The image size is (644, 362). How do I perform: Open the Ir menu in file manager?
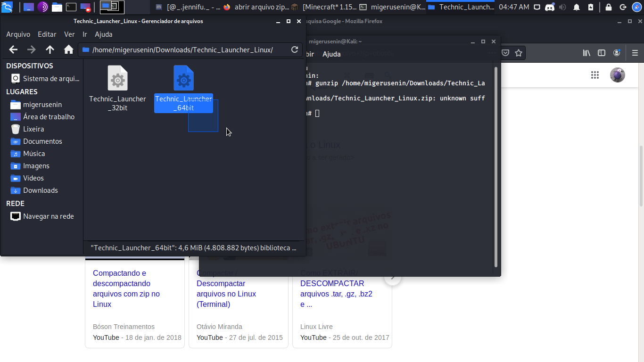[x=85, y=34]
